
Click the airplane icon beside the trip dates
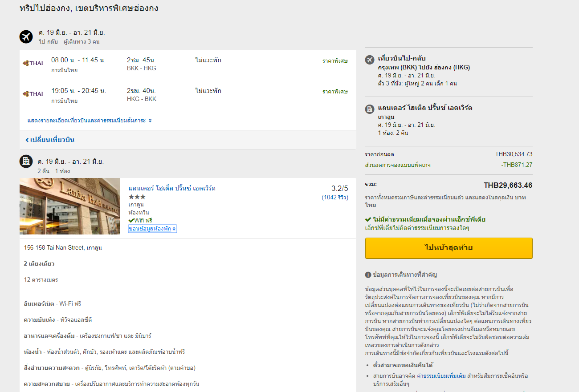tap(26, 36)
